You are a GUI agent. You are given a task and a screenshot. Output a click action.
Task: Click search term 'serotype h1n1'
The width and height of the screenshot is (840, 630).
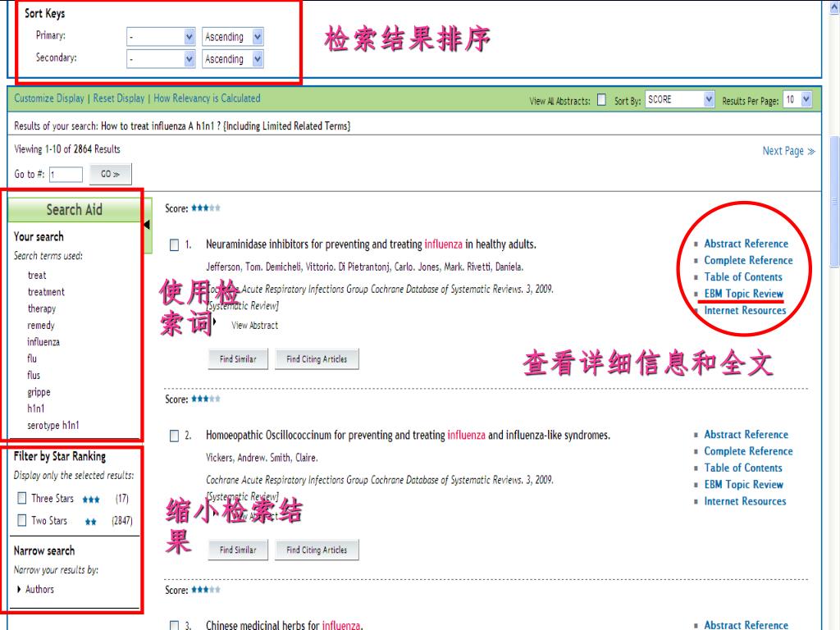(53, 426)
